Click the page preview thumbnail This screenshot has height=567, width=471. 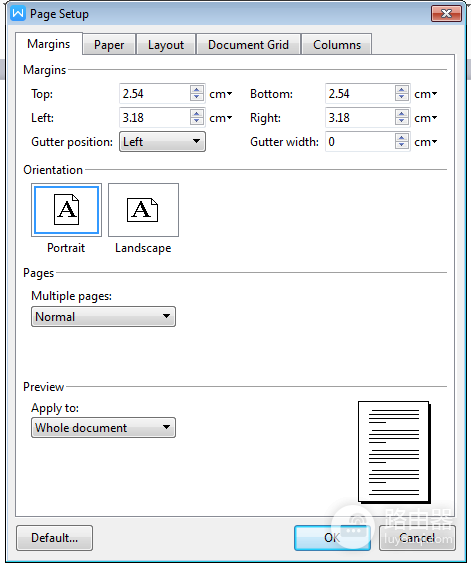click(394, 452)
